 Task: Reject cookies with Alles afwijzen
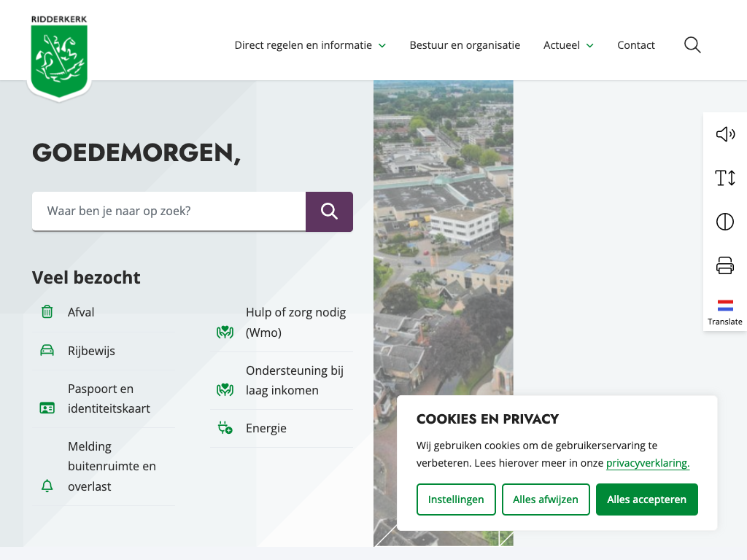545,499
